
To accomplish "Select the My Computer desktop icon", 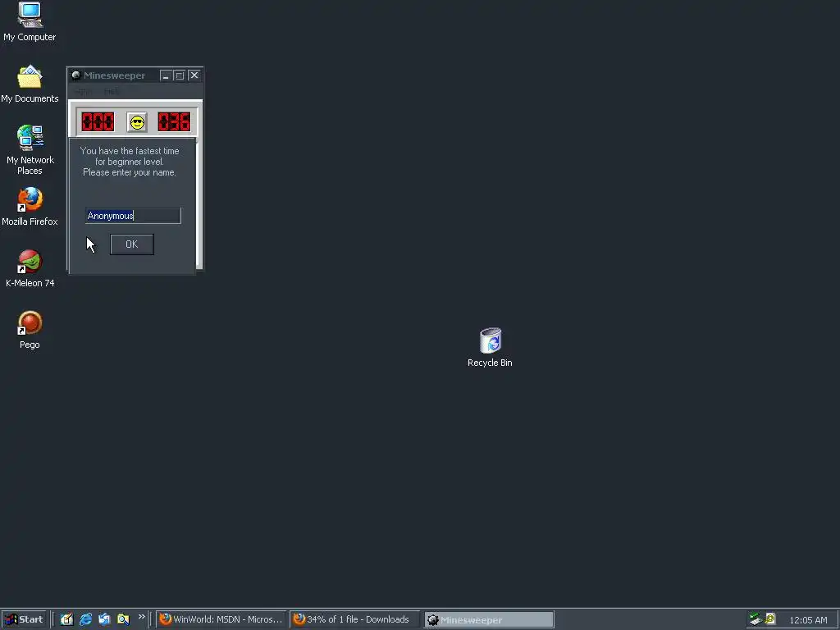I will tap(30, 22).
